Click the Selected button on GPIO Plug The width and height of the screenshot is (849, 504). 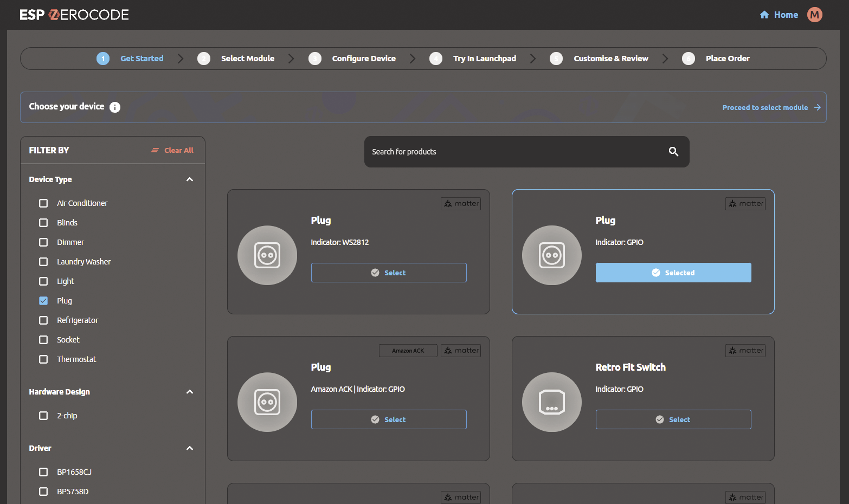(673, 273)
